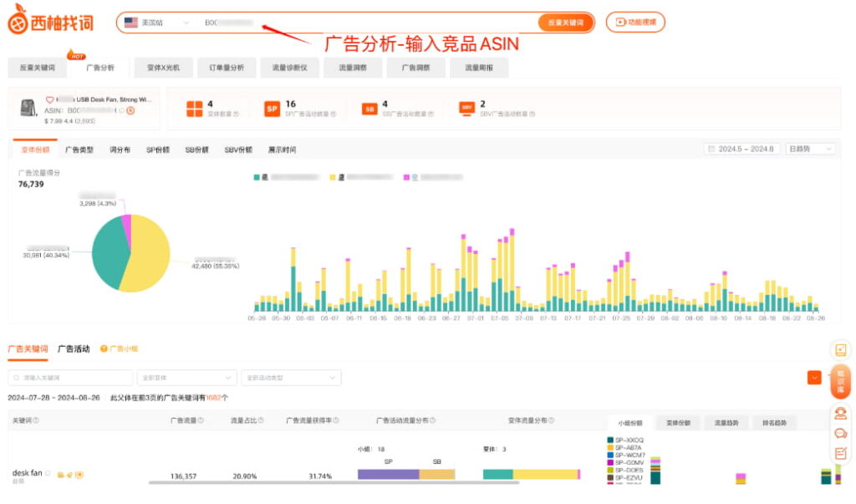Open the 全部变体 dropdown filter
The image size is (856, 504).
(186, 378)
